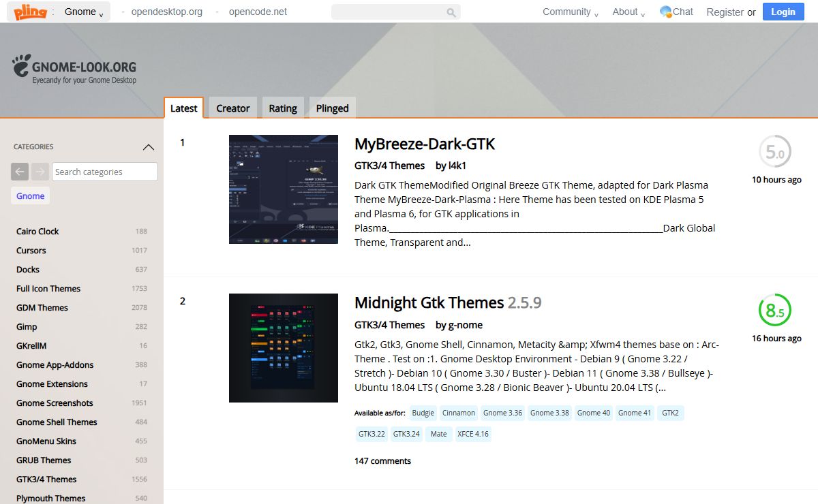Switch to the Plinged tab
818x504 pixels.
(332, 108)
